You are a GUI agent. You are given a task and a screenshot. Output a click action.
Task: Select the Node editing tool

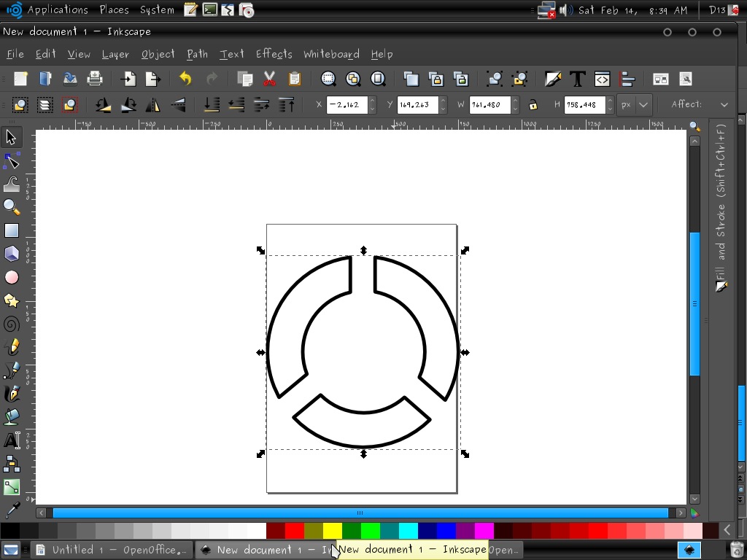pyautogui.click(x=10, y=160)
